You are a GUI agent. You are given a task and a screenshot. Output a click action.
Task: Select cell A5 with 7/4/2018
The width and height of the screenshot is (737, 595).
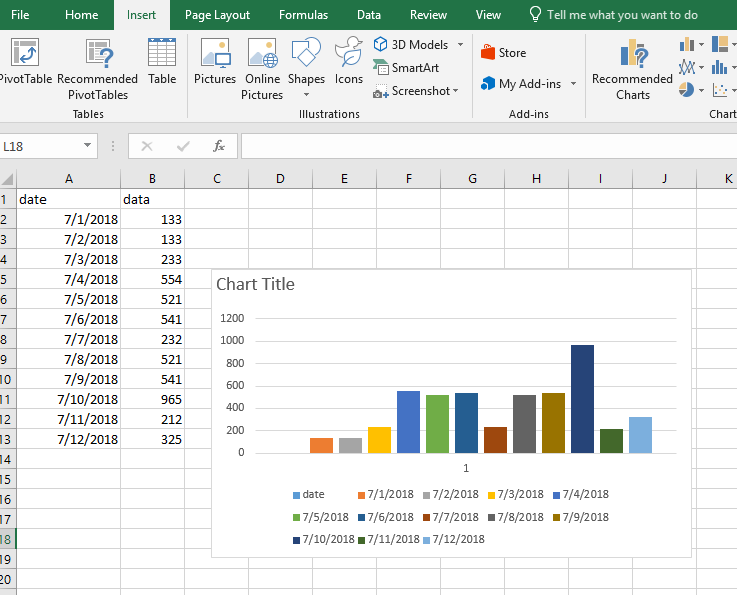coord(69,279)
